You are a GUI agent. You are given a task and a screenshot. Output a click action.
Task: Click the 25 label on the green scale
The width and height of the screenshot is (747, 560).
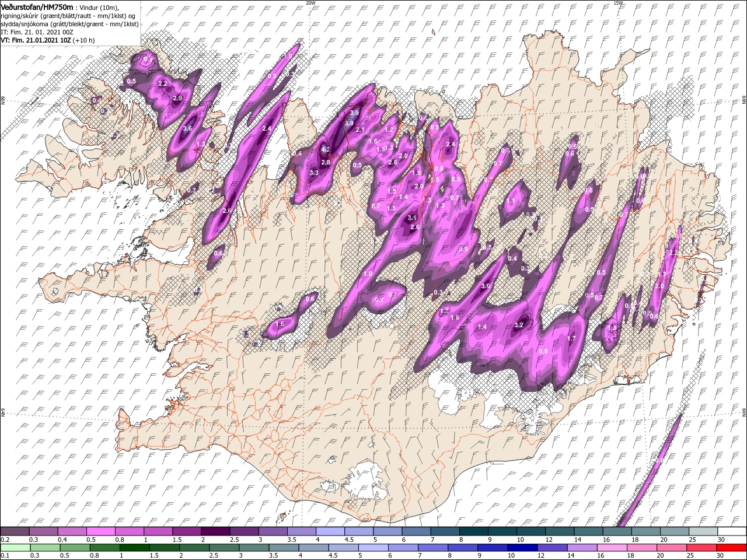tap(690, 556)
